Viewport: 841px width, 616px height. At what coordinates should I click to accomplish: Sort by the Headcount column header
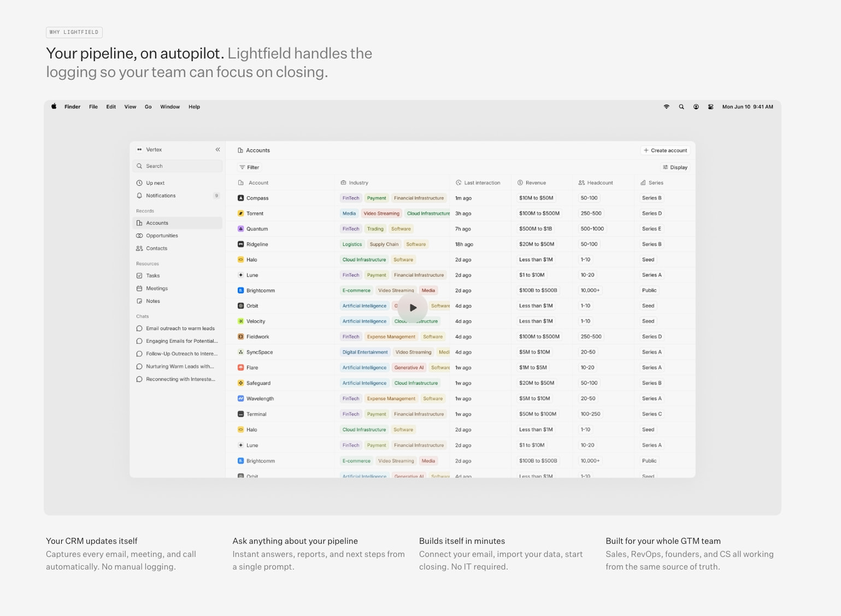(596, 183)
